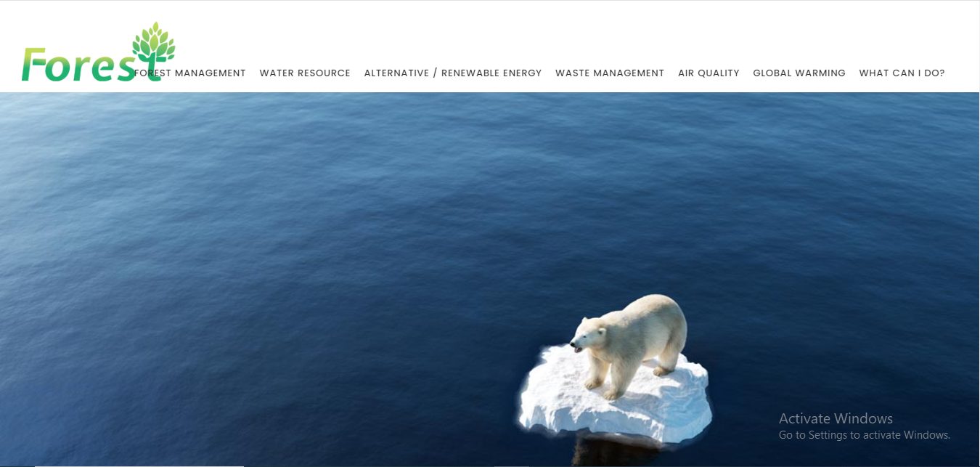Open the Global Warming link

tap(799, 73)
